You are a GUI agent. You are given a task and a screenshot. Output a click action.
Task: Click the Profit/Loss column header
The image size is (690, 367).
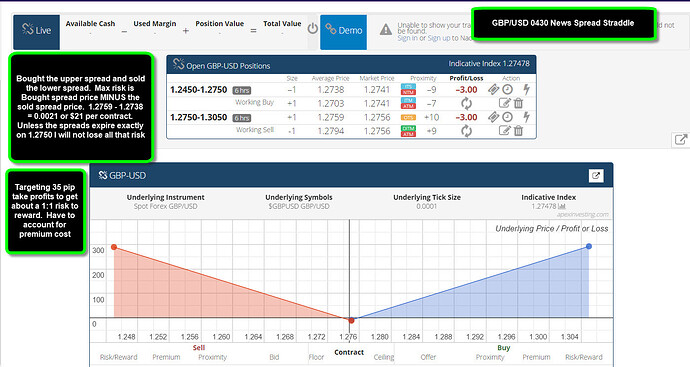click(x=466, y=78)
